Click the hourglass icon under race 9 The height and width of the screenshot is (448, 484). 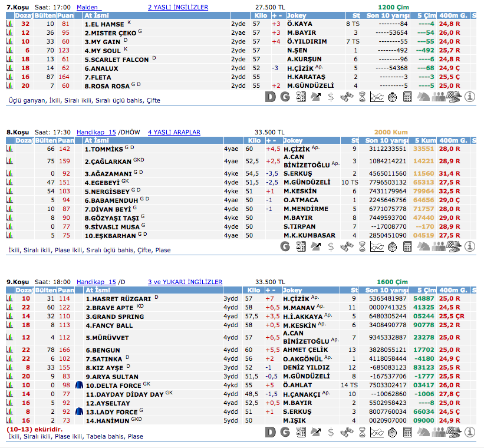click(361, 433)
